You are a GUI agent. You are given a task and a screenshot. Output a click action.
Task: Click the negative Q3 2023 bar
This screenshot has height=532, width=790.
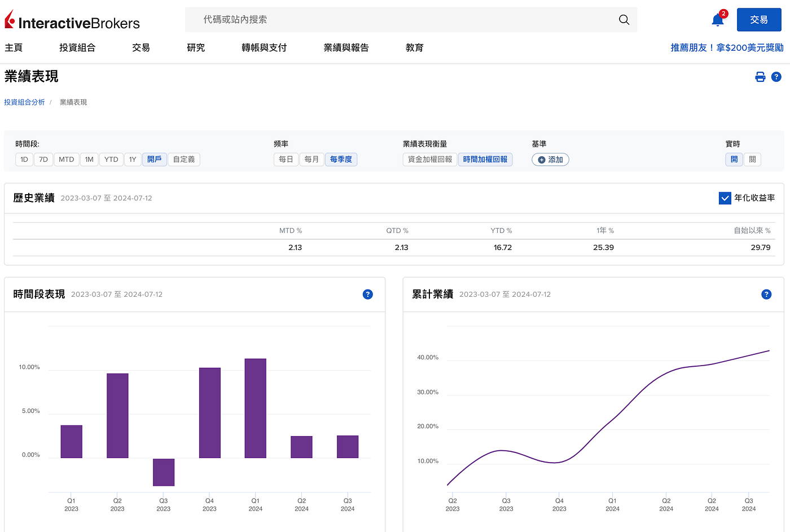tap(164, 472)
